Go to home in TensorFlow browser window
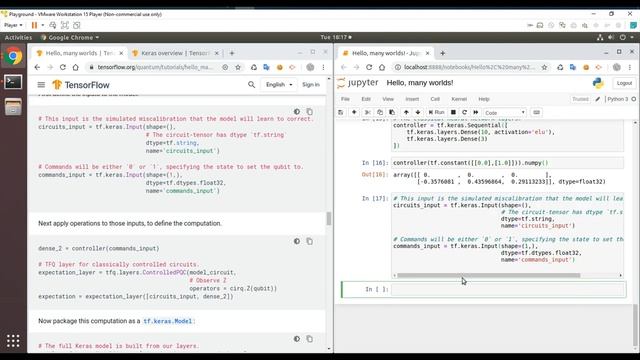Screen dimensions: 640x360 click(x=76, y=67)
